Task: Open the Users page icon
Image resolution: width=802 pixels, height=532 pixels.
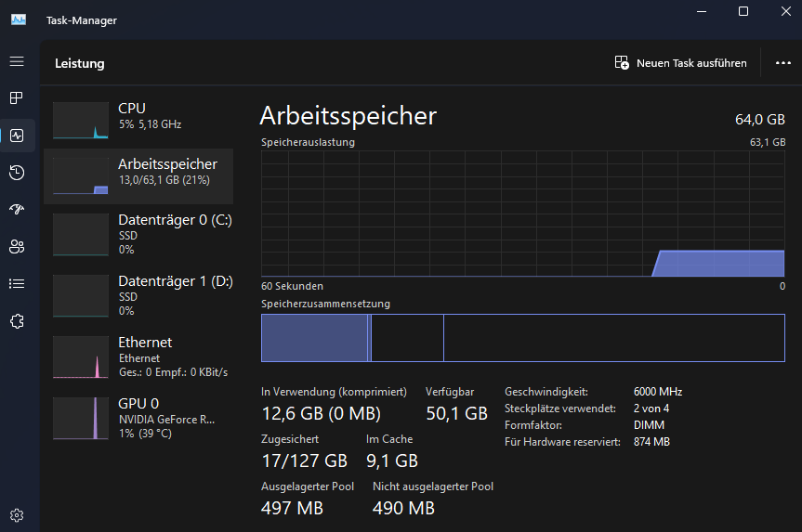Action: pyautogui.click(x=17, y=247)
